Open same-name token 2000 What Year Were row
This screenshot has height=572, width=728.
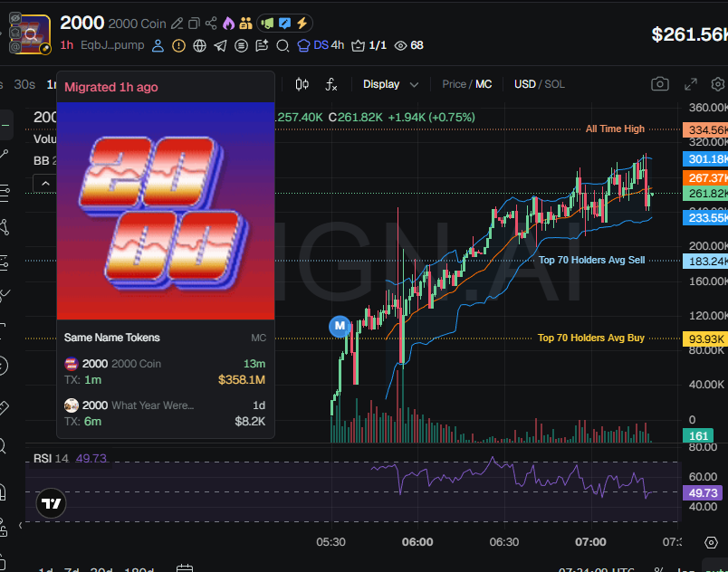pyautogui.click(x=166, y=414)
